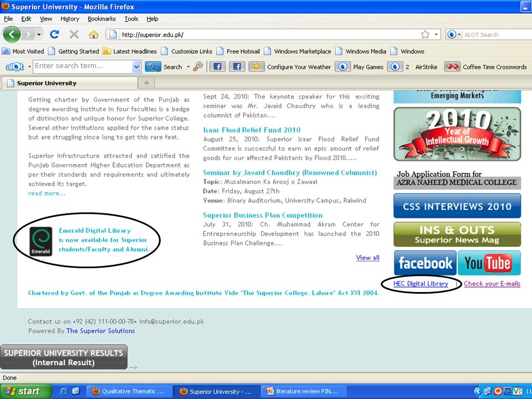Image resolution: width=532 pixels, height=399 pixels.
Task: Open the Windows Media bookmark
Action: 361,51
